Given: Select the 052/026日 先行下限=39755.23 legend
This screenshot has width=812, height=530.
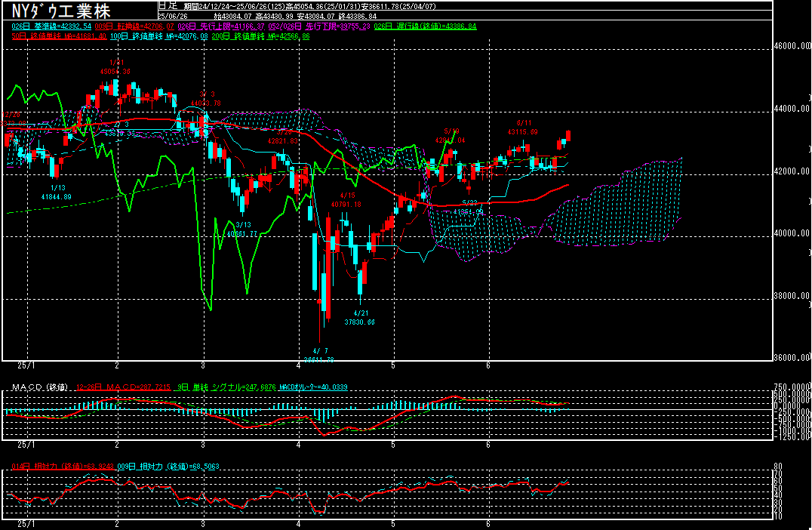Looking at the screenshot, I should click(319, 26).
